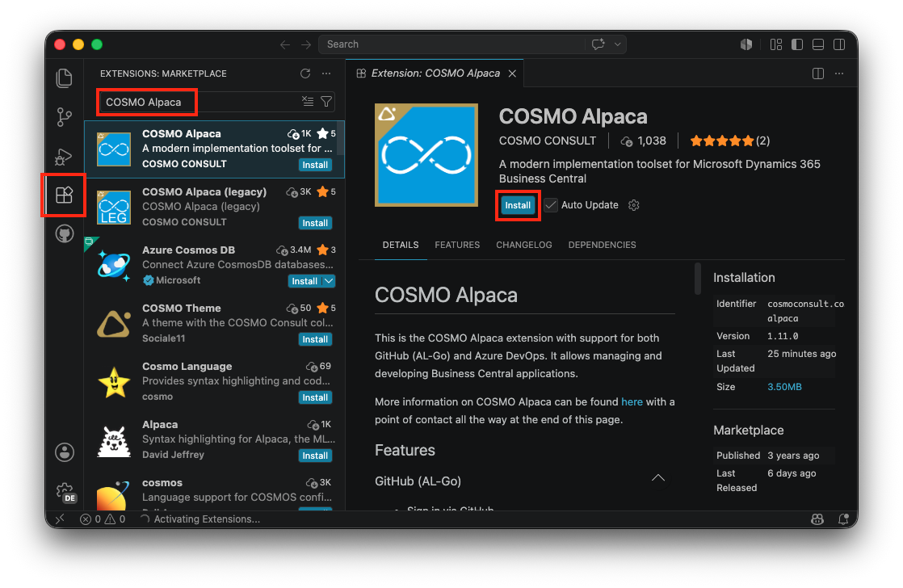This screenshot has width=903, height=588.
Task: Open the Copilot chat icon in title bar
Action: [598, 44]
